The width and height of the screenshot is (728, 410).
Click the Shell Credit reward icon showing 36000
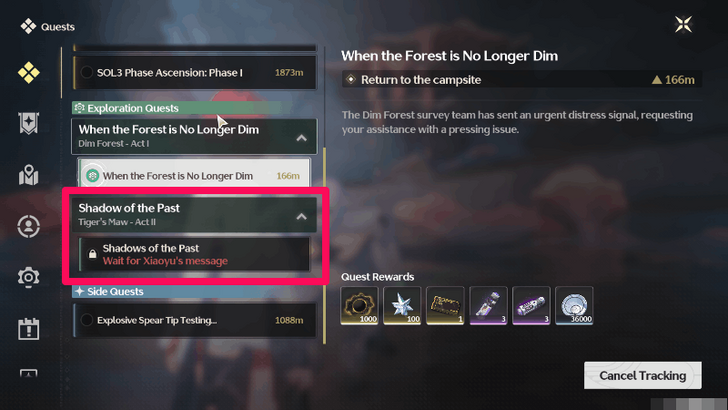tap(574, 306)
